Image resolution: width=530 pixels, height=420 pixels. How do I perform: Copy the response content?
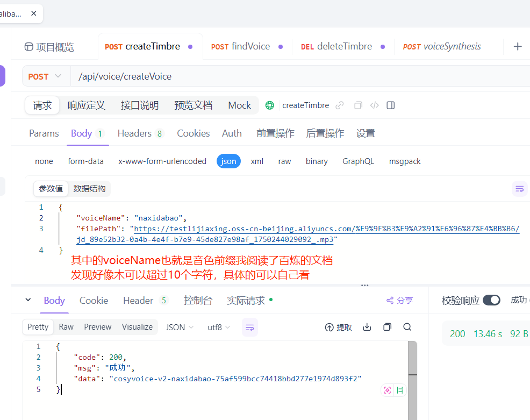pyautogui.click(x=387, y=326)
